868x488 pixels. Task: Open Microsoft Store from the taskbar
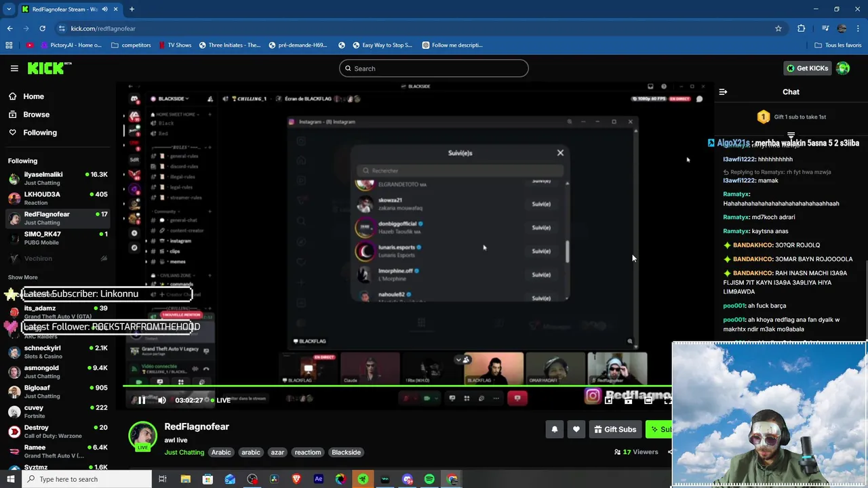(x=208, y=479)
